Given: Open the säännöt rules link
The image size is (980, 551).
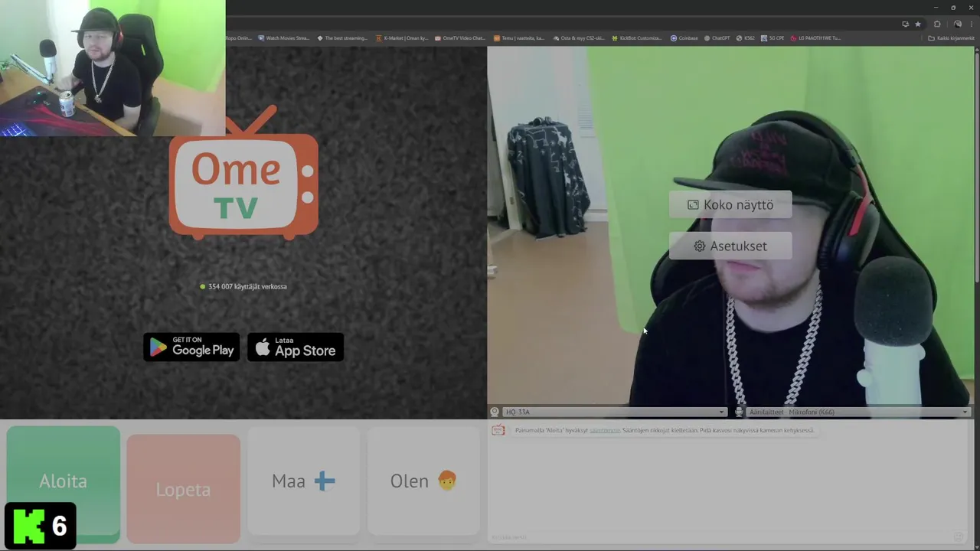Looking at the screenshot, I should (605, 430).
